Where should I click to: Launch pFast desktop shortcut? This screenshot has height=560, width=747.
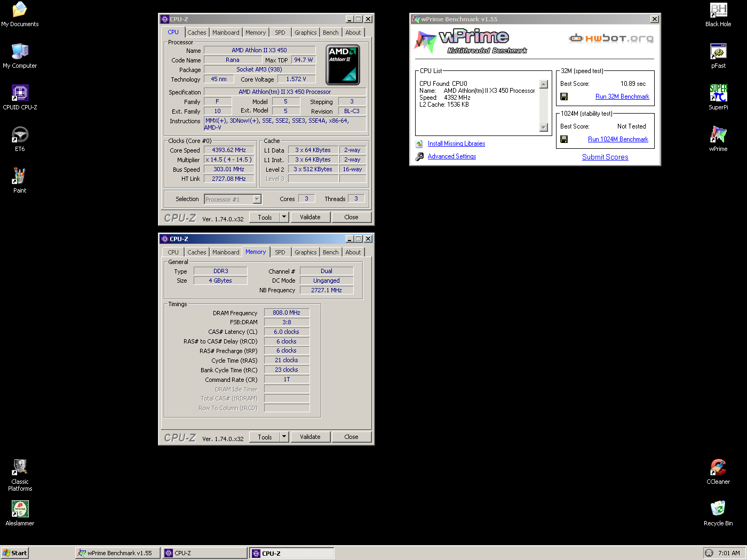point(718,56)
